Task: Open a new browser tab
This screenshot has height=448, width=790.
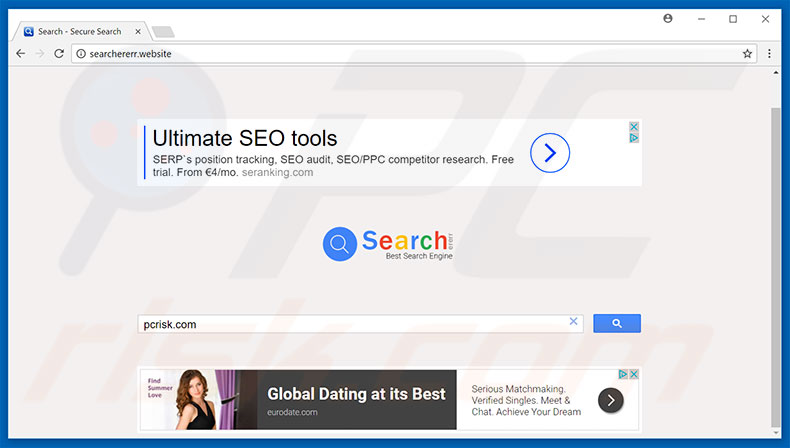Action: [x=163, y=32]
